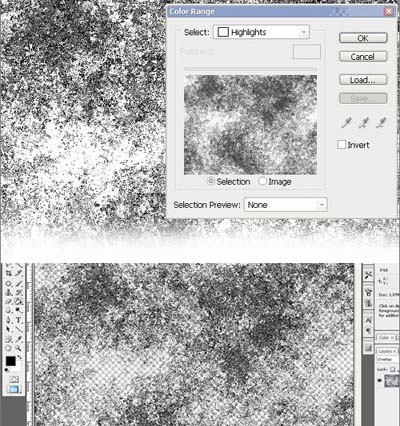Open the Select Highlights dropdown
This screenshot has width=400, height=426.
tap(261, 32)
